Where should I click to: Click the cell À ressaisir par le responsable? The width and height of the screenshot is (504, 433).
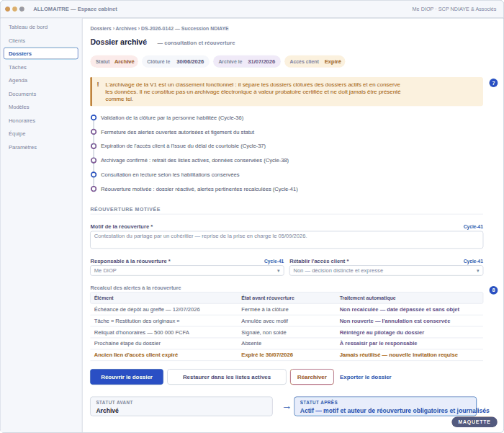pos(378,344)
